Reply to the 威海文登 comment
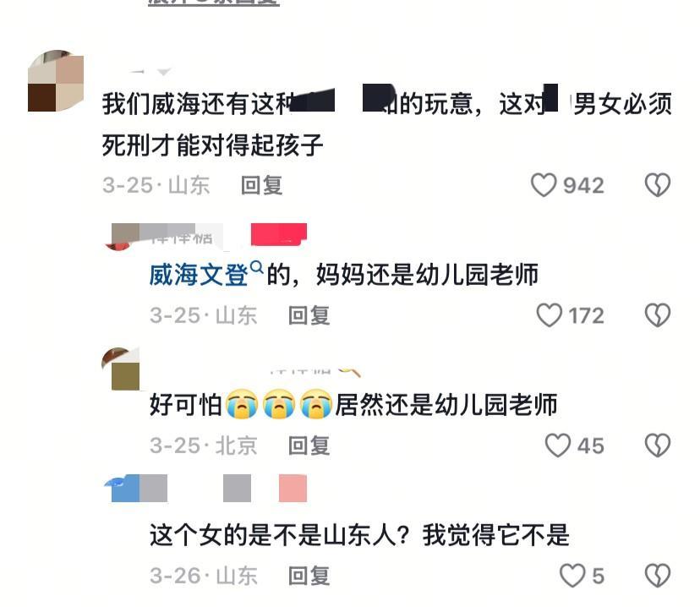This screenshot has width=700, height=607. (x=309, y=315)
